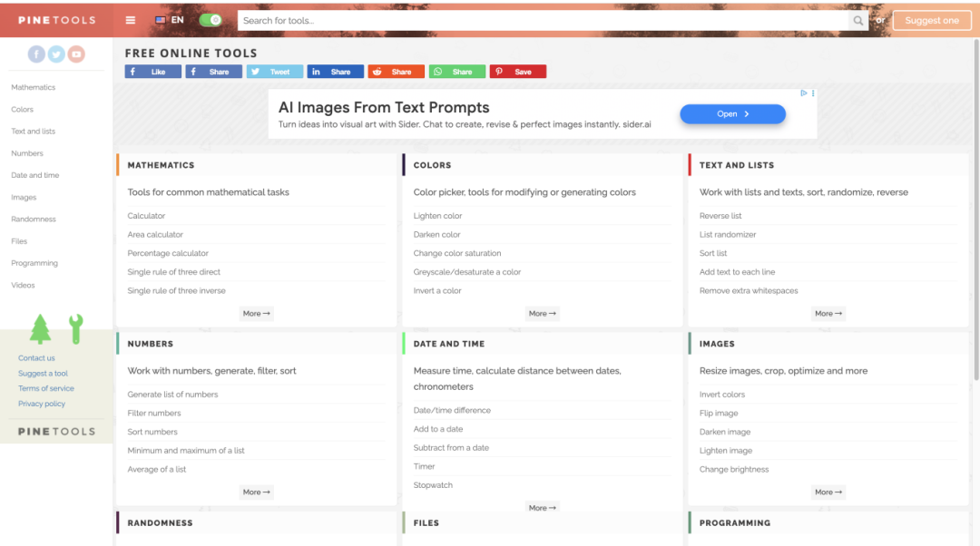Open the Lighten color tool link
Screen dimensions: 980x546
pos(437,216)
